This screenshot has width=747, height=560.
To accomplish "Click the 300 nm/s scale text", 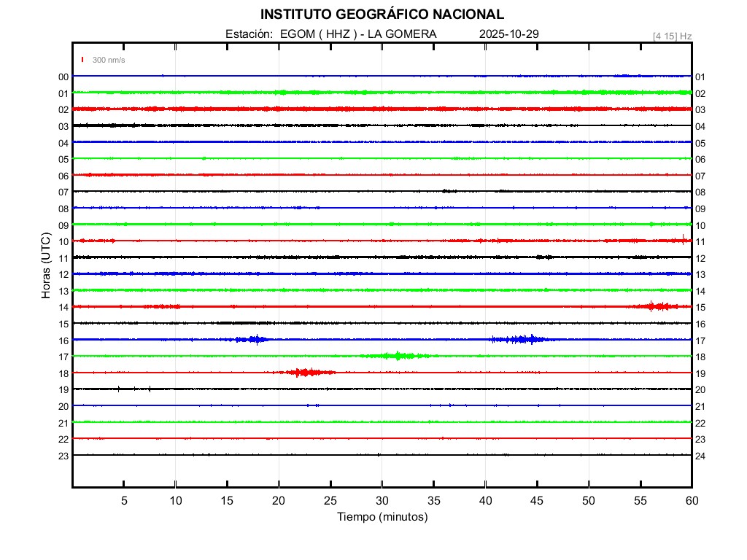I will pos(109,61).
